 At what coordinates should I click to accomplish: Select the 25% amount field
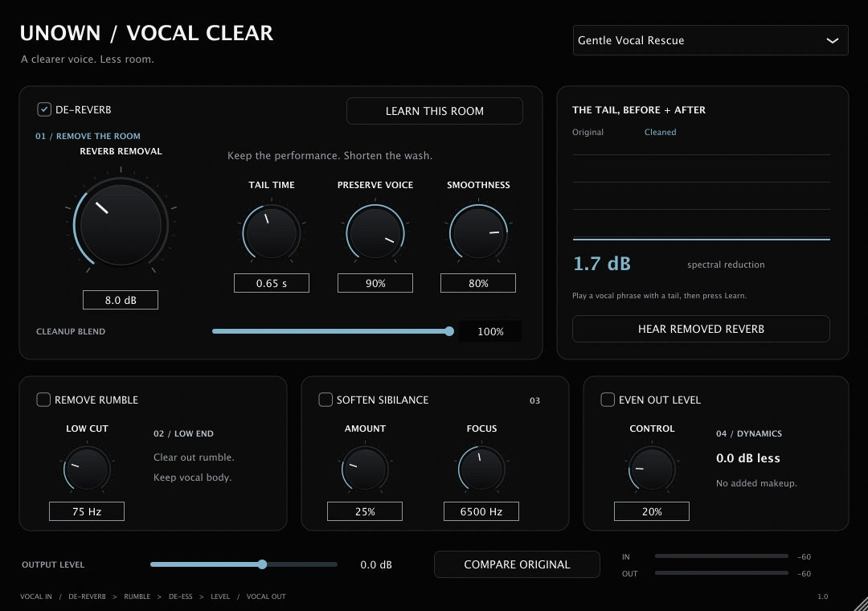pyautogui.click(x=365, y=511)
